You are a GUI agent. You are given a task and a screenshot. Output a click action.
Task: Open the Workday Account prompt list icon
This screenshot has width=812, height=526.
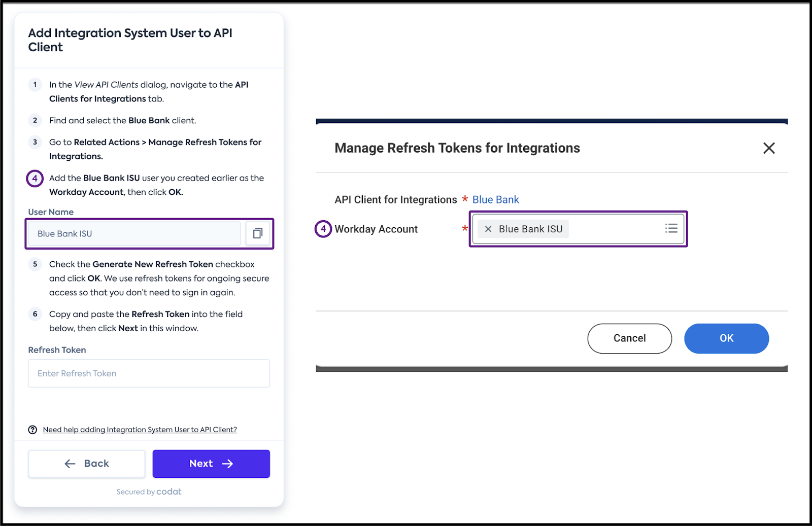point(671,229)
